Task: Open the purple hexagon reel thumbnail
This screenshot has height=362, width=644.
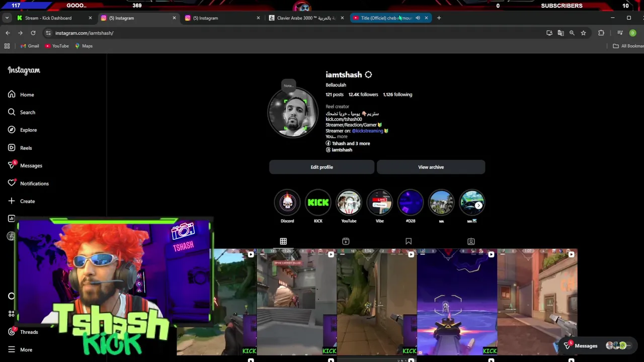Action: tap(457, 302)
